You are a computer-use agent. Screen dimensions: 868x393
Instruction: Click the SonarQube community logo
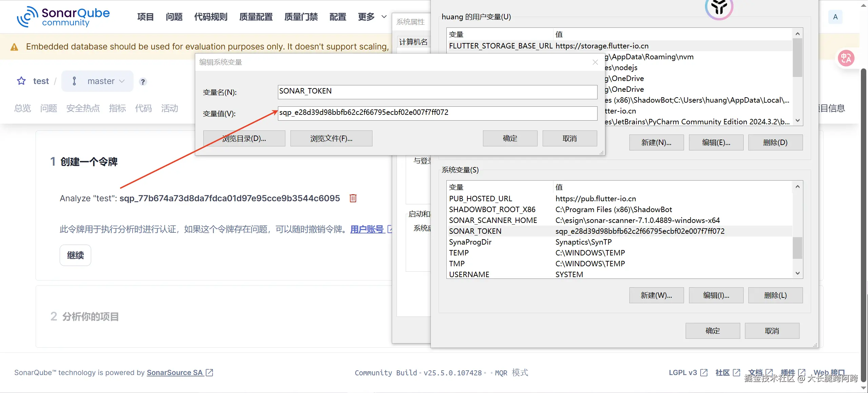(63, 16)
